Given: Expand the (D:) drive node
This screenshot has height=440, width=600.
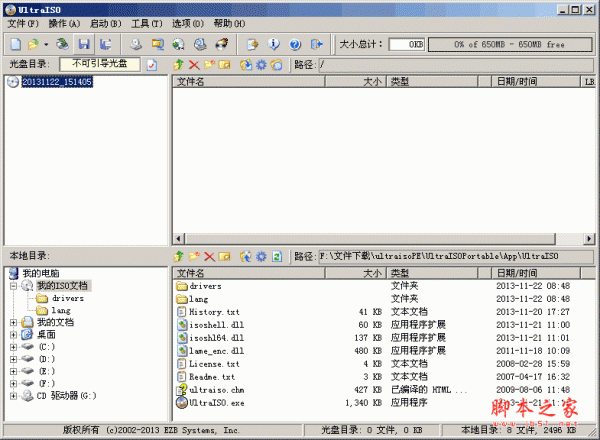Looking at the screenshot, I should (x=13, y=359).
